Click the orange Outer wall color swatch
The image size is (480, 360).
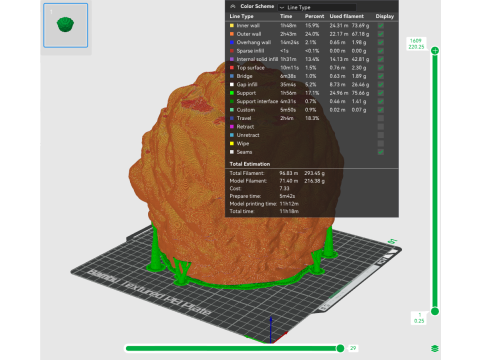232,34
